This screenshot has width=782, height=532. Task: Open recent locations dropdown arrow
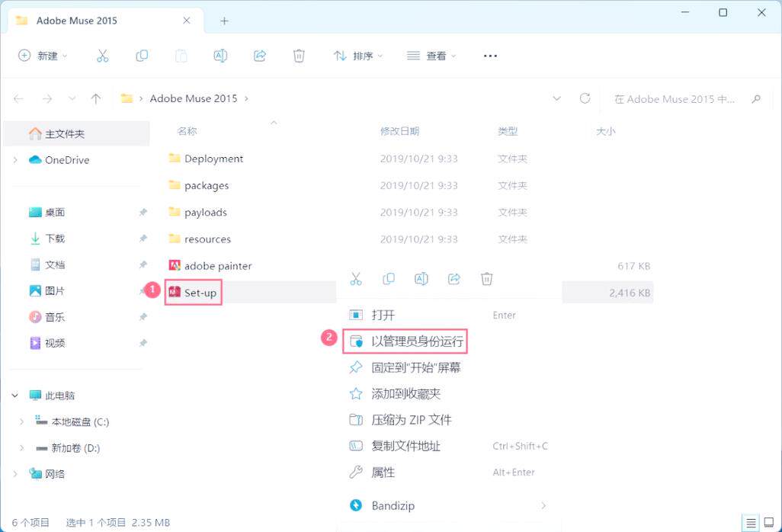pyautogui.click(x=72, y=99)
